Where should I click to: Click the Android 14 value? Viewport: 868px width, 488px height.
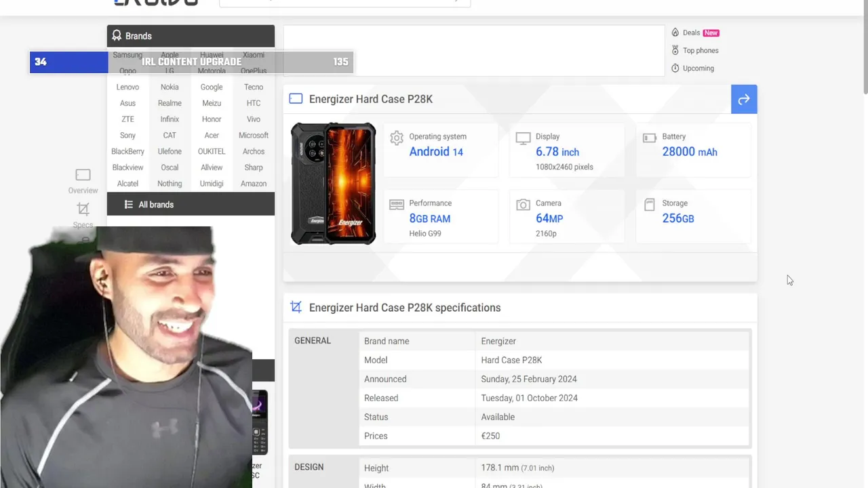(436, 152)
